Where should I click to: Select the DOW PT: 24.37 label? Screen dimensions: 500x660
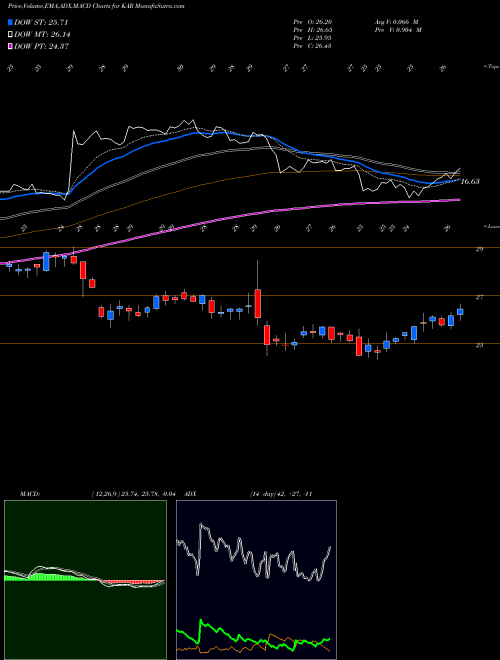click(42, 46)
